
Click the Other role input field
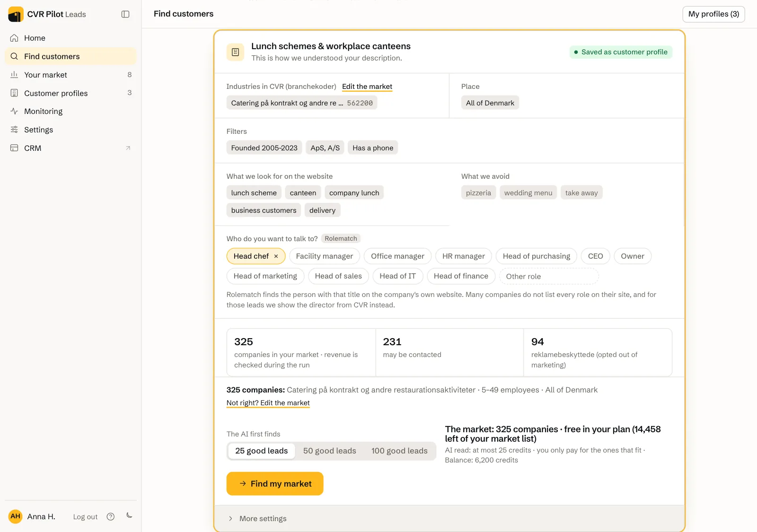(549, 276)
